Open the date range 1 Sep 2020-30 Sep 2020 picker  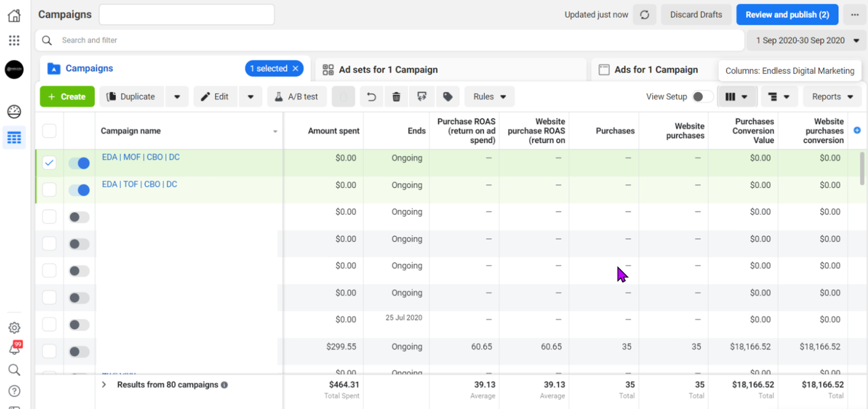[807, 40]
